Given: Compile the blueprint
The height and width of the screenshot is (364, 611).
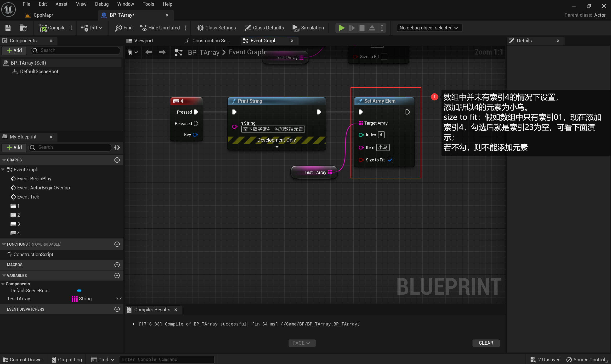Looking at the screenshot, I should coord(52,28).
